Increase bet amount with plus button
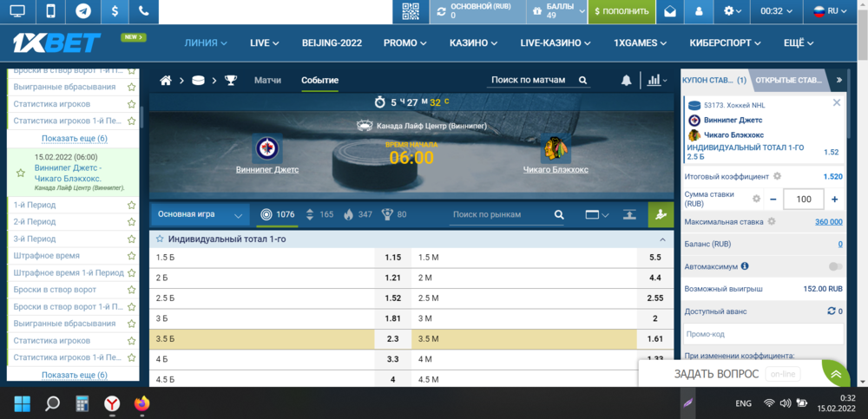Viewport: 868px width, 419px height. (835, 199)
